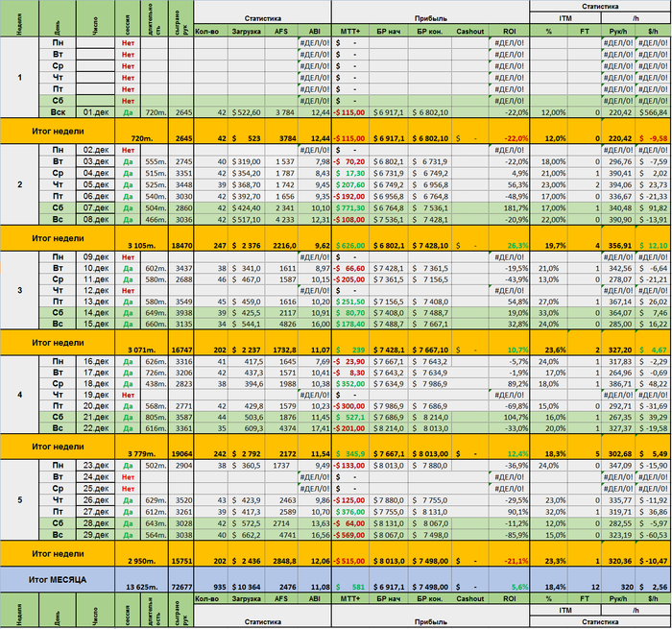Select the date cell 01.дек
The image size is (672, 629).
click(x=96, y=112)
